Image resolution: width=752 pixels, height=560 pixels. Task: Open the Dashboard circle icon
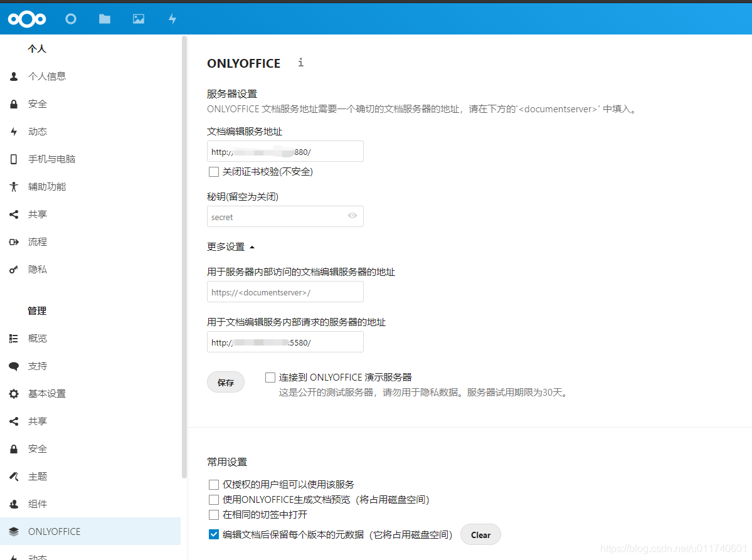(x=71, y=19)
